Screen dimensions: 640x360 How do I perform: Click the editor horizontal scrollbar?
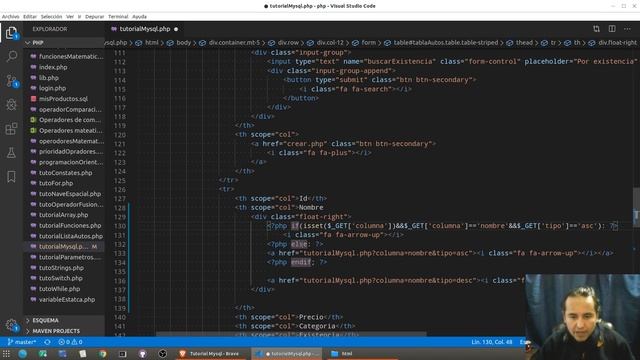pyautogui.click(x=291, y=334)
